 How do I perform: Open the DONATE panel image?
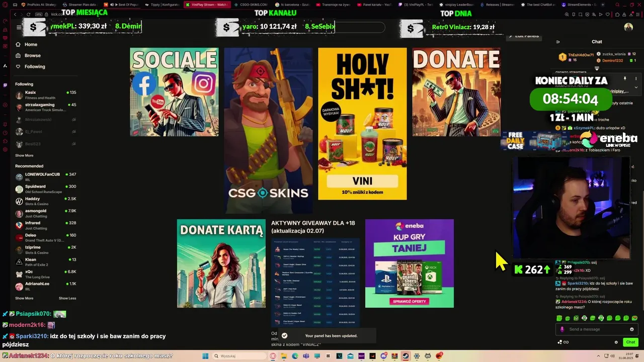point(456,92)
